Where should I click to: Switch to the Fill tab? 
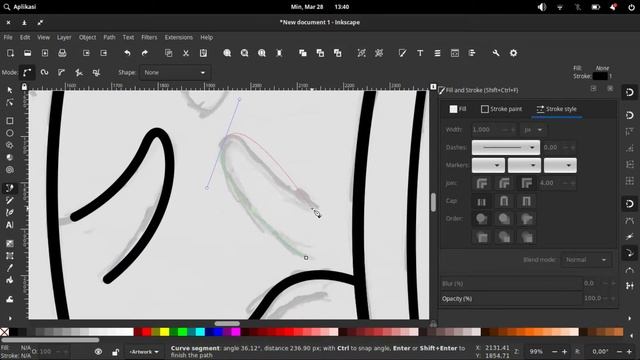click(x=458, y=109)
